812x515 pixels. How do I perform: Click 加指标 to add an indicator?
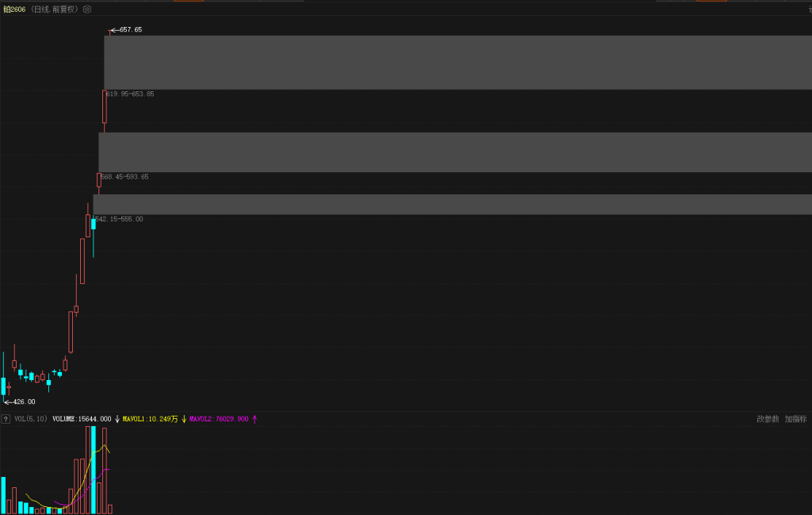pyautogui.click(x=795, y=419)
